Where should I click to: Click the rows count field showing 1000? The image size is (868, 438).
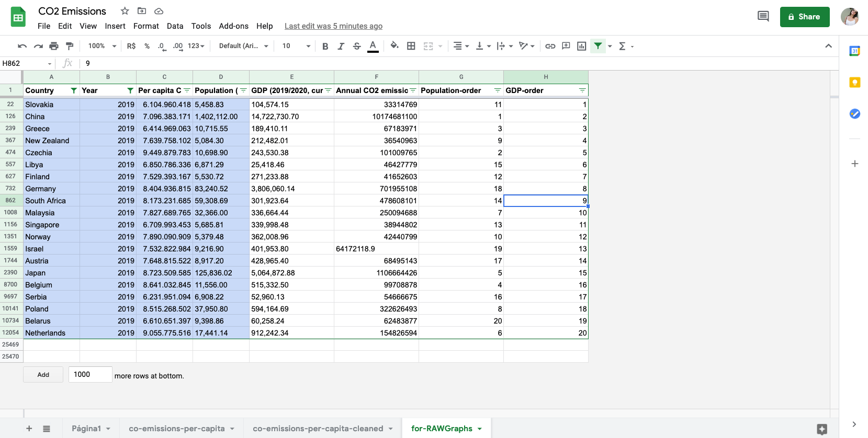(90, 374)
